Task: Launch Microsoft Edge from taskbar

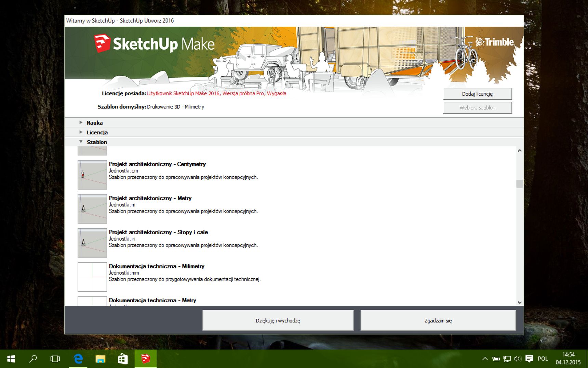Action: tap(78, 359)
